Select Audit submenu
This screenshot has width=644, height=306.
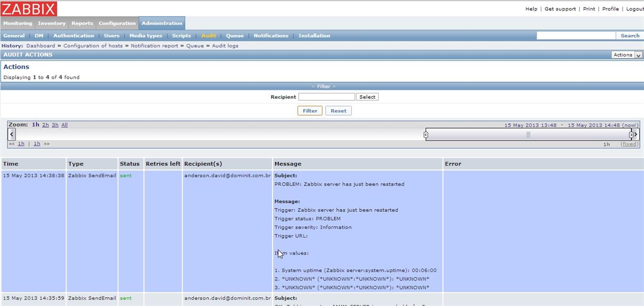coord(209,36)
